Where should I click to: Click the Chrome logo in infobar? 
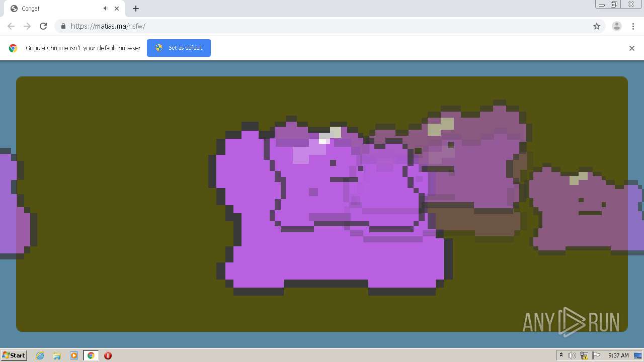tap(13, 48)
